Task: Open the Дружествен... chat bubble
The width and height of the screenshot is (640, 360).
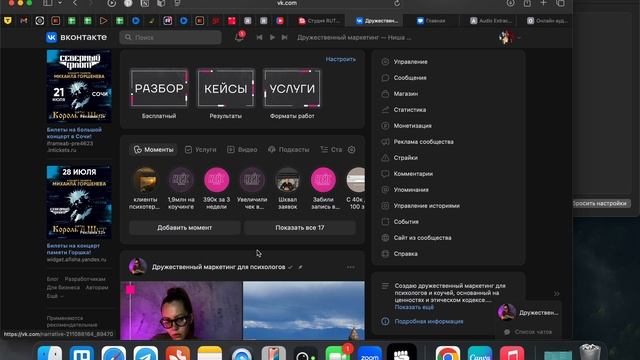Action: pyautogui.click(x=528, y=313)
